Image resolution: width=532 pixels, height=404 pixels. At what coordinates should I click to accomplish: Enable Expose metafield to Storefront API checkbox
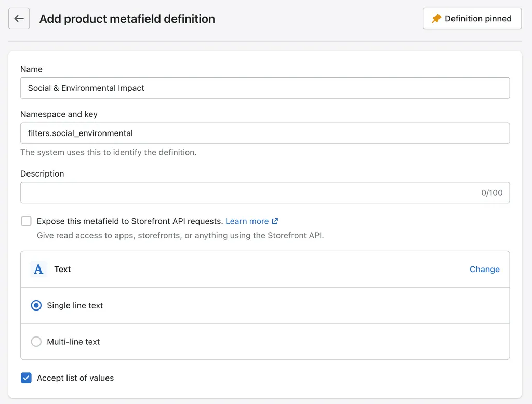click(26, 221)
